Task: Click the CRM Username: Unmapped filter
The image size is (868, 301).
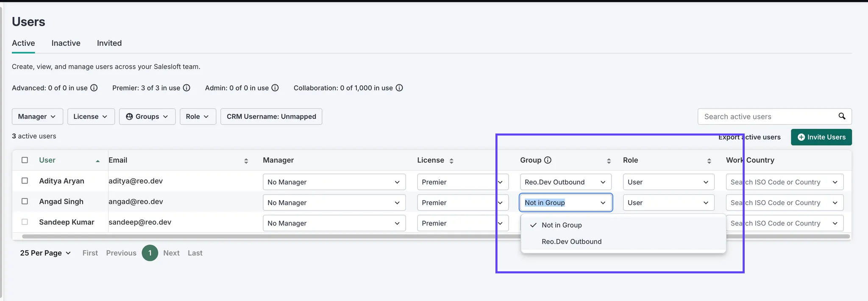Action: click(x=271, y=117)
